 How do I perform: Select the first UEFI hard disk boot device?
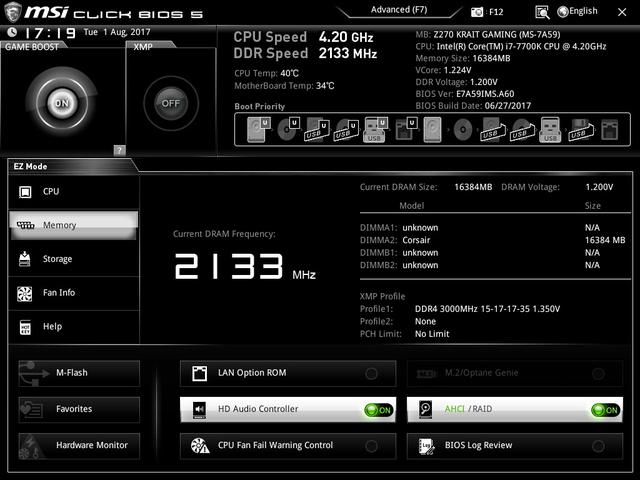pos(259,129)
